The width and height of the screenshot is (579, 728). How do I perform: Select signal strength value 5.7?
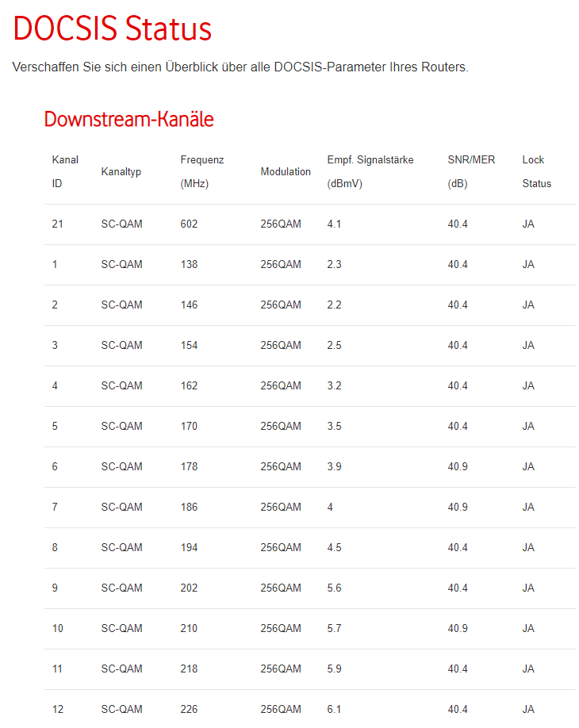[334, 628]
